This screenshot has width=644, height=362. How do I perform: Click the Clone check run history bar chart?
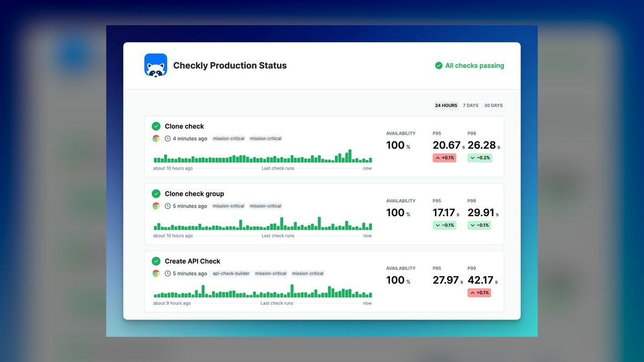click(262, 156)
